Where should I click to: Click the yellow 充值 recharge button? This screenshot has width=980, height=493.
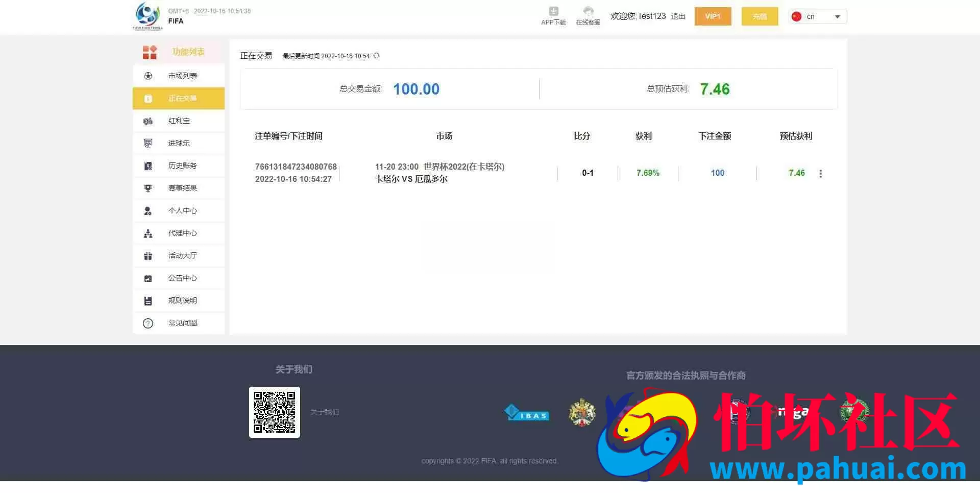tap(759, 16)
